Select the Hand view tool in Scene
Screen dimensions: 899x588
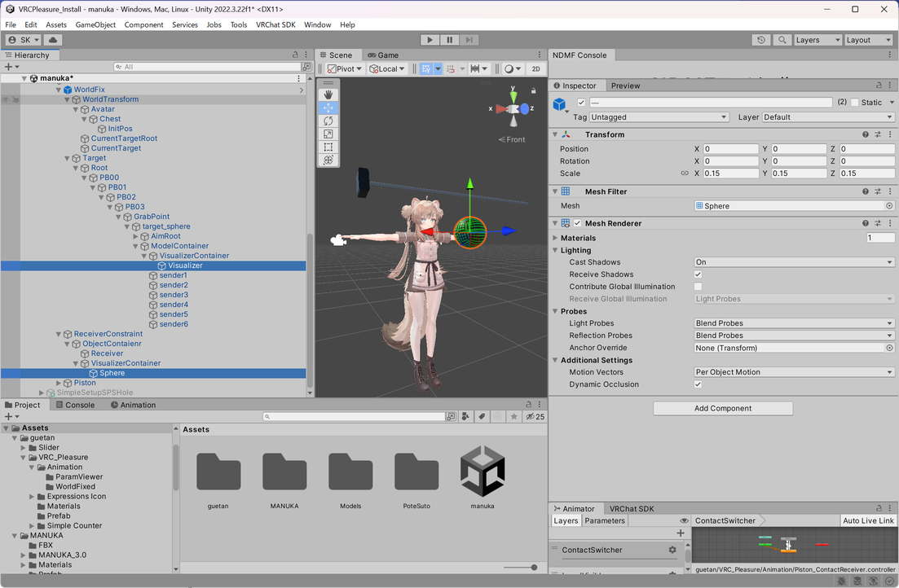pos(328,94)
